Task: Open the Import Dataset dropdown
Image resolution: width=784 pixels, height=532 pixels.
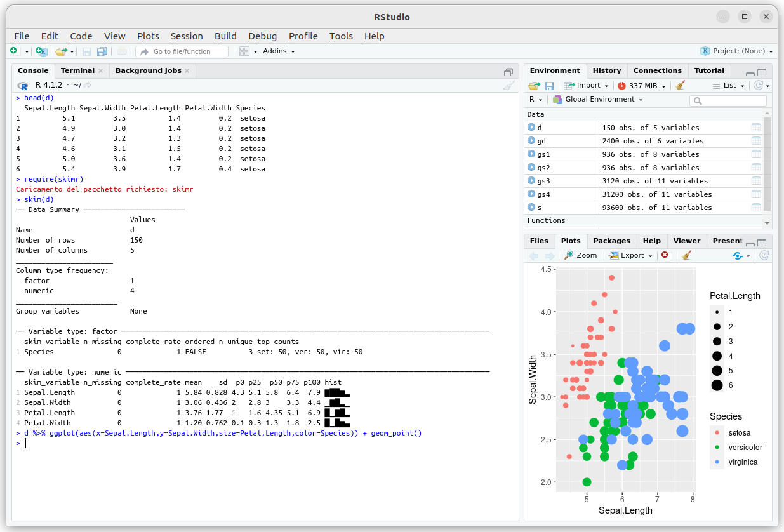Action: 586,85
